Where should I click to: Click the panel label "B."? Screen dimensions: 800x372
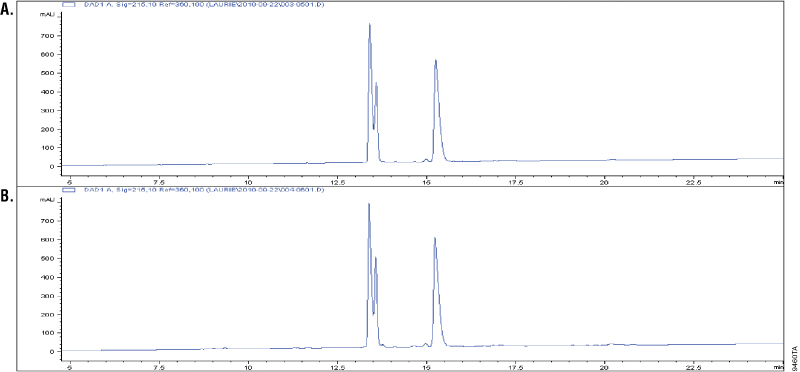click(x=7, y=196)
